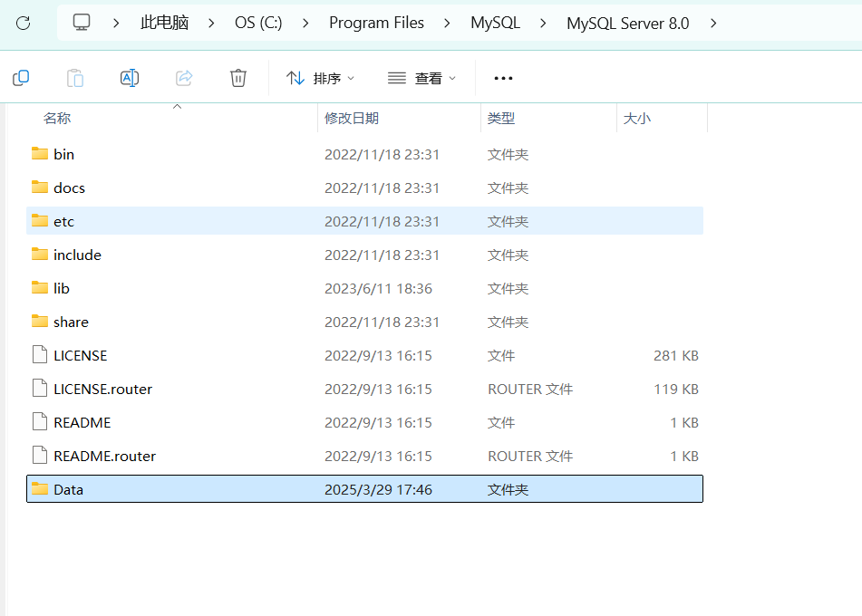
Task: Open the 查看 view dropdown
Action: pos(422,79)
